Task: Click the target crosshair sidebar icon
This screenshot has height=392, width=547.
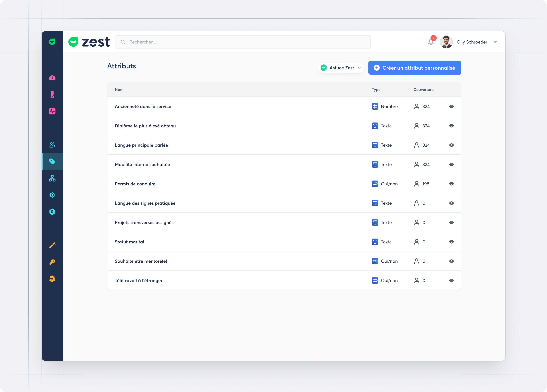Action: [x=52, y=195]
